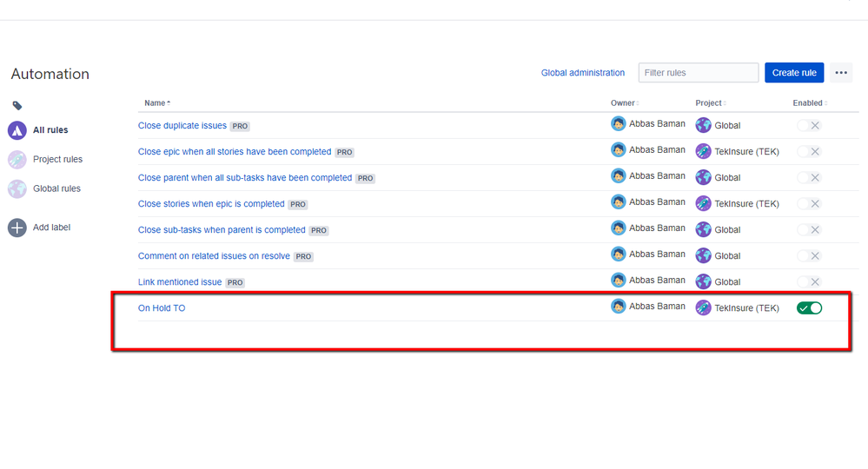Click Global project icon in Comment on related row
The width and height of the screenshot is (868, 469).
pos(703,255)
